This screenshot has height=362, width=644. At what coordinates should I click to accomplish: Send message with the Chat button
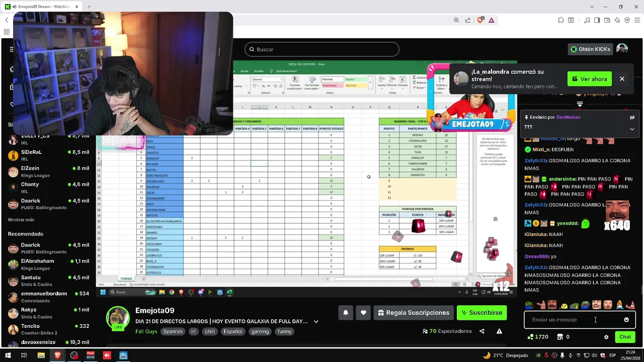coord(625,337)
